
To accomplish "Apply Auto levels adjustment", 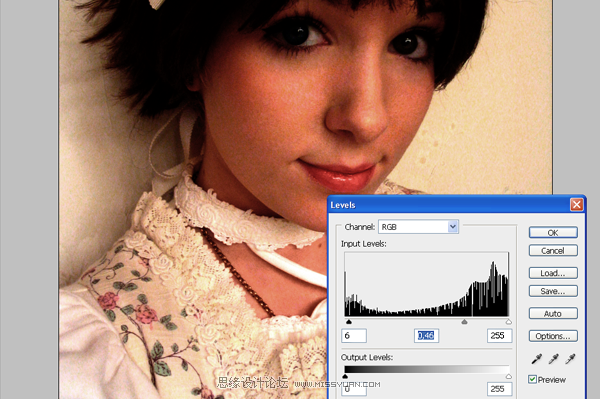I will coord(553,314).
